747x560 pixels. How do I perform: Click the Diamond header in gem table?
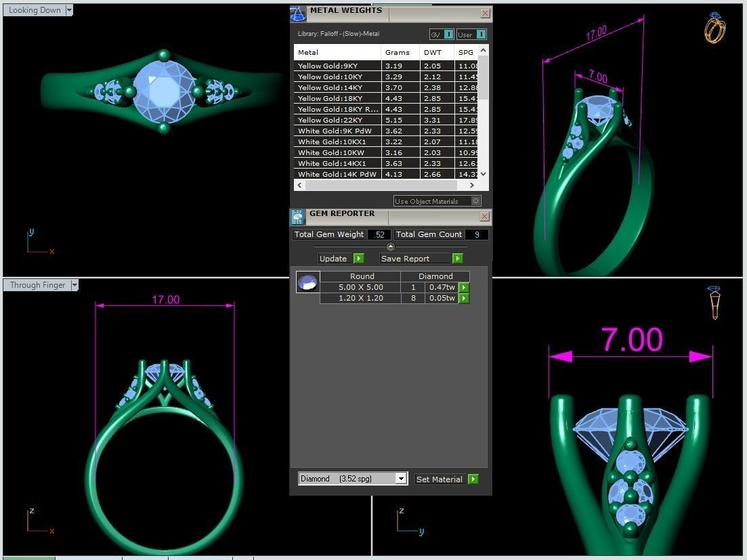click(x=435, y=276)
